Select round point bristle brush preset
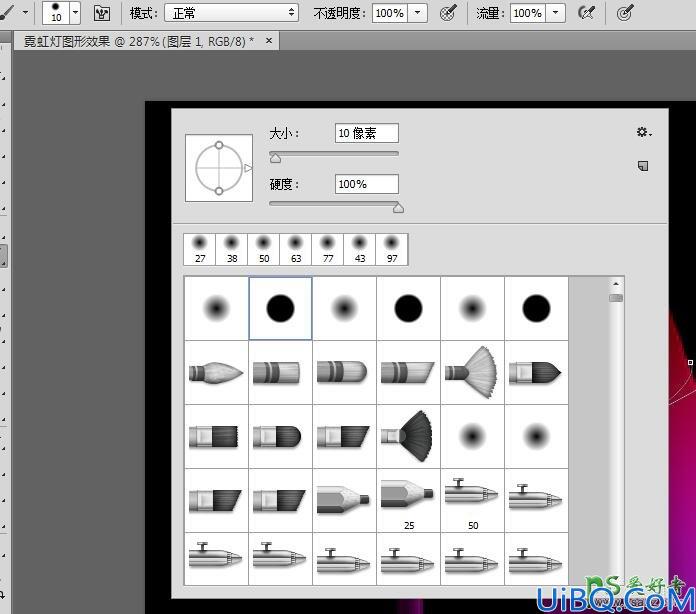Screen dimensions: 696x614 click(216, 372)
